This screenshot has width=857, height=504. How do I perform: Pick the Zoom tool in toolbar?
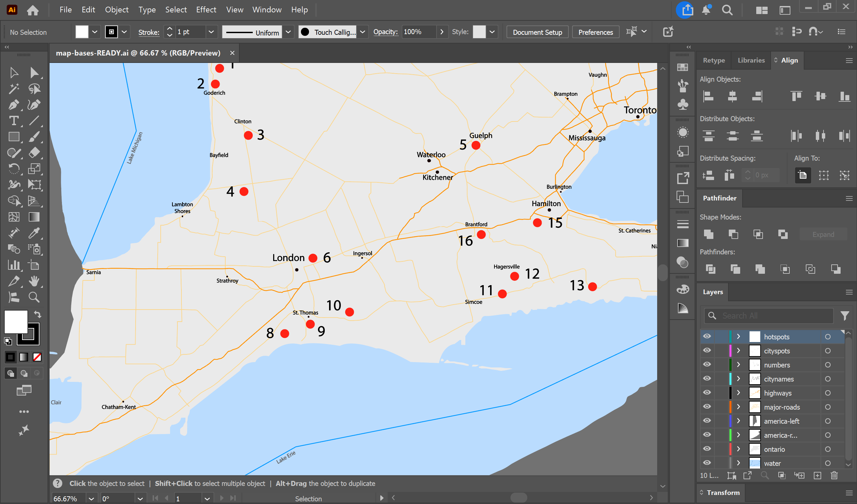click(x=34, y=297)
